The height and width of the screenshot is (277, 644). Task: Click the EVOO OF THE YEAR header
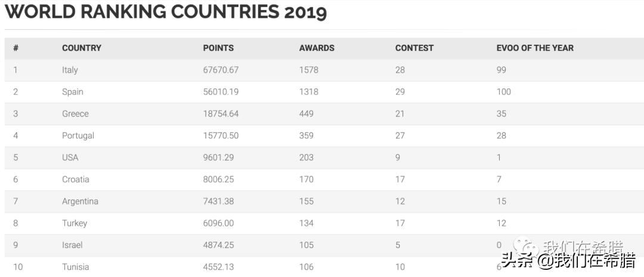click(x=535, y=48)
